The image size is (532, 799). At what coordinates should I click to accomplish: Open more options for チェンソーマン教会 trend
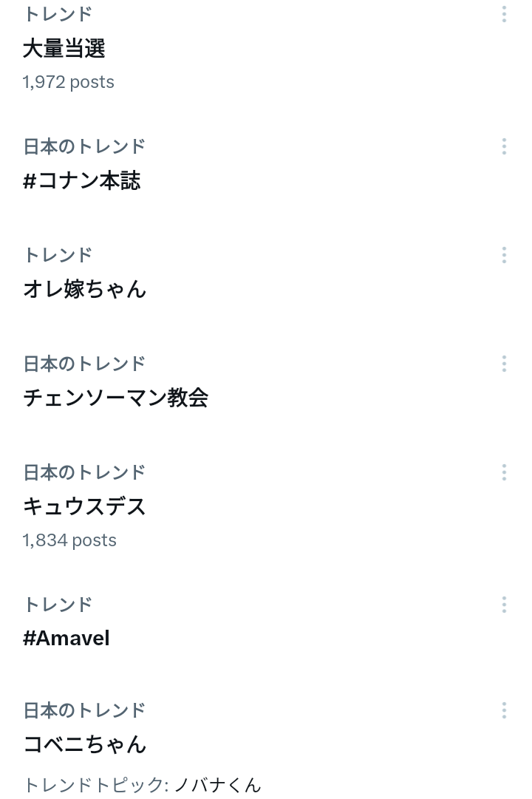click(504, 364)
